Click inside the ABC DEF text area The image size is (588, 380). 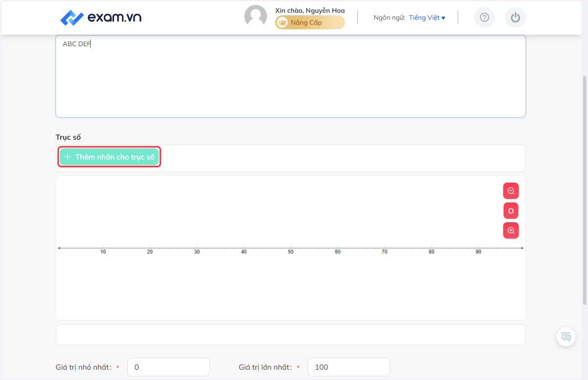coord(291,76)
